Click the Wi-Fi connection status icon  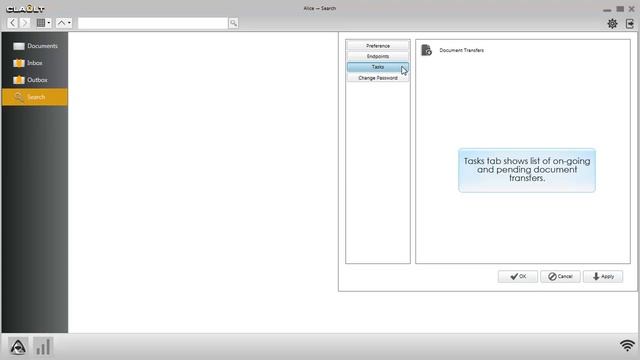pos(627,345)
